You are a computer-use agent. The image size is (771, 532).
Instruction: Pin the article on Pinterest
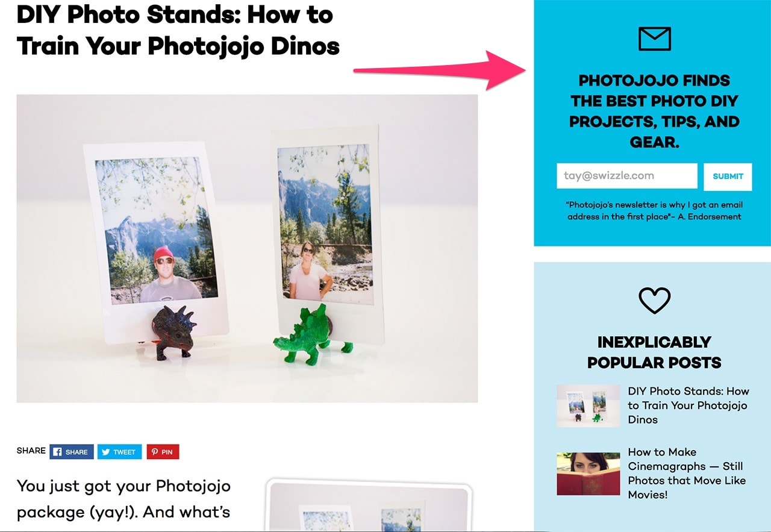(x=163, y=452)
